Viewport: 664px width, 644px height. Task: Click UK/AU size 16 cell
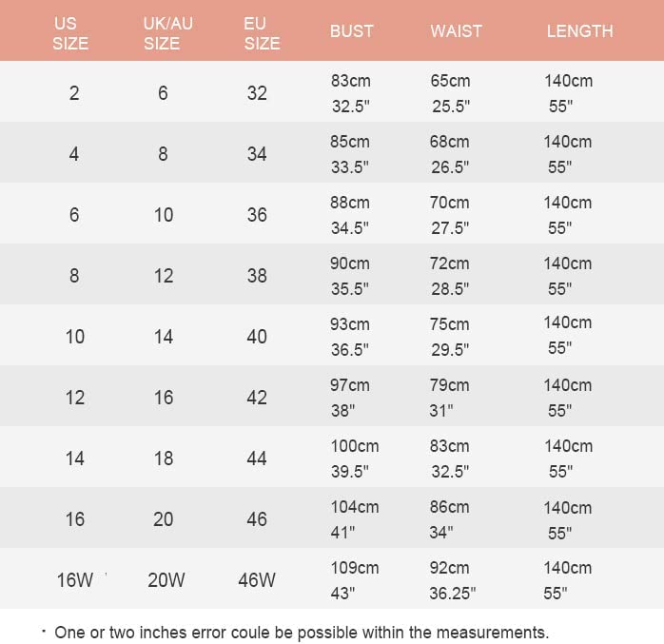tap(164, 398)
